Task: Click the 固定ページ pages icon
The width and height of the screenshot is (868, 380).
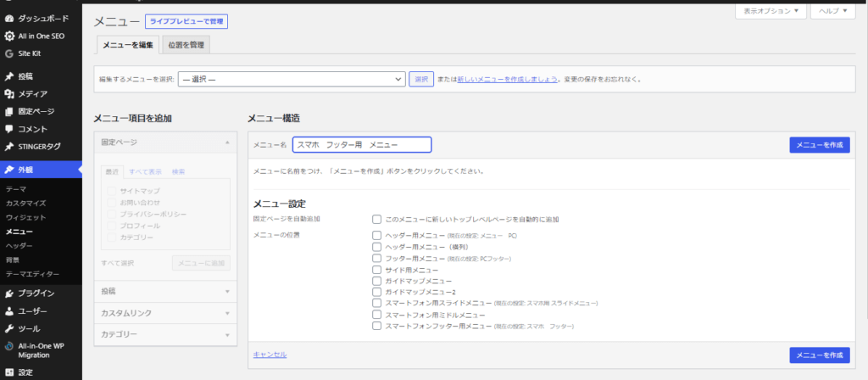Action: 8,111
